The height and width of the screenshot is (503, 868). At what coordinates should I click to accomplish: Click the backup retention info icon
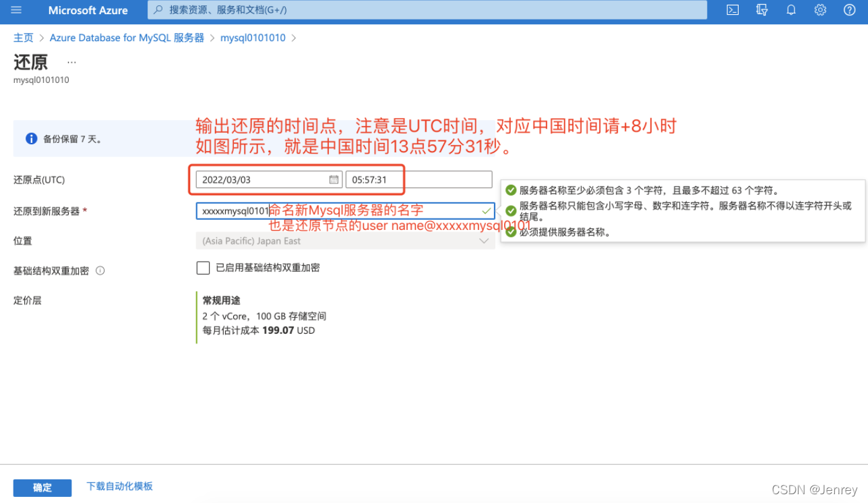(x=31, y=139)
